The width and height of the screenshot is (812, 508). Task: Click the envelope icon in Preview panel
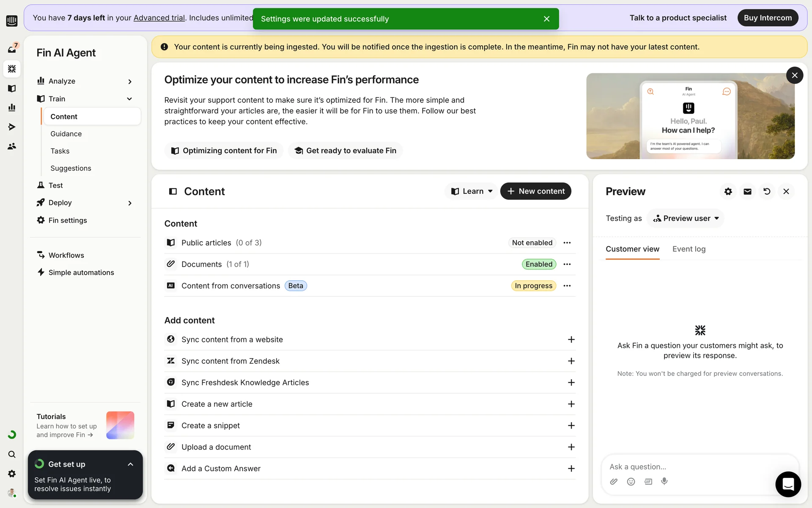pyautogui.click(x=747, y=191)
